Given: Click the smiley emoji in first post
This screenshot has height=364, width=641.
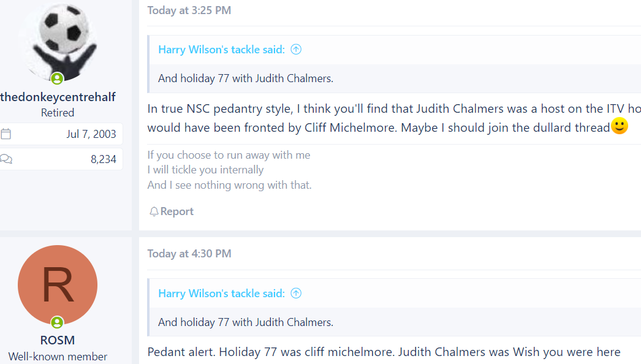Looking at the screenshot, I should [x=620, y=126].
